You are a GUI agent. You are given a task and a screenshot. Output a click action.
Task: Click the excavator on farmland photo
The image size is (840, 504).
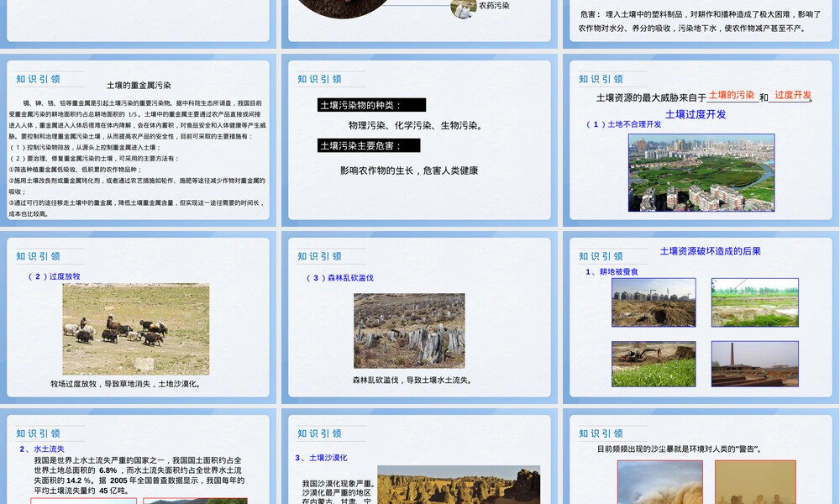[654, 365]
